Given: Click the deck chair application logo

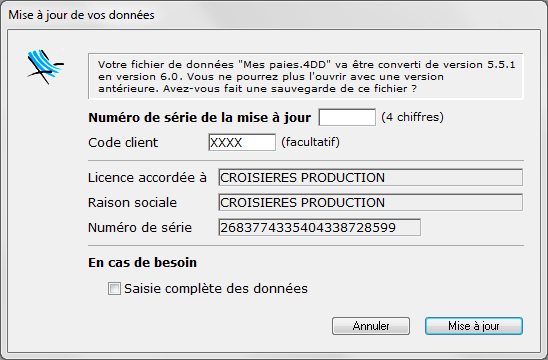Looking at the screenshot, I should click(45, 67).
